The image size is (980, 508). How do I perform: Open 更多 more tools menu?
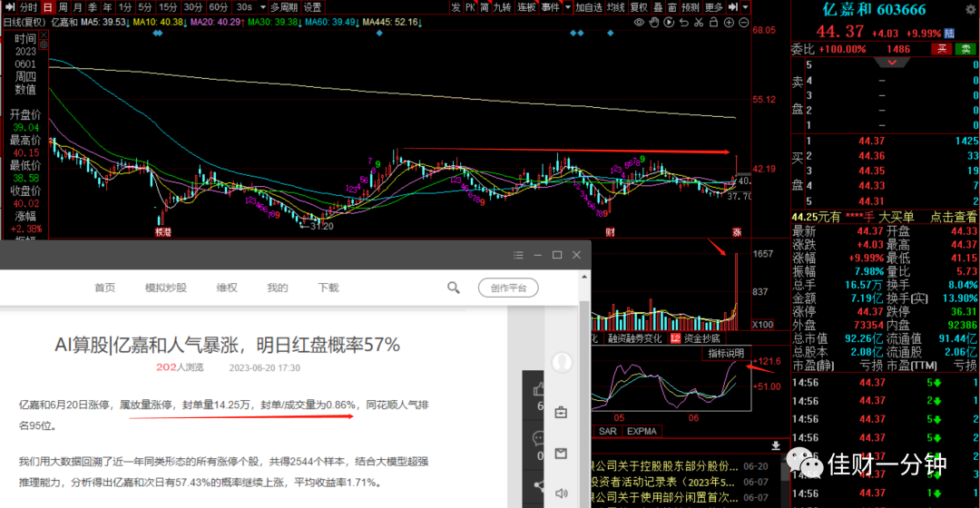(x=713, y=7)
